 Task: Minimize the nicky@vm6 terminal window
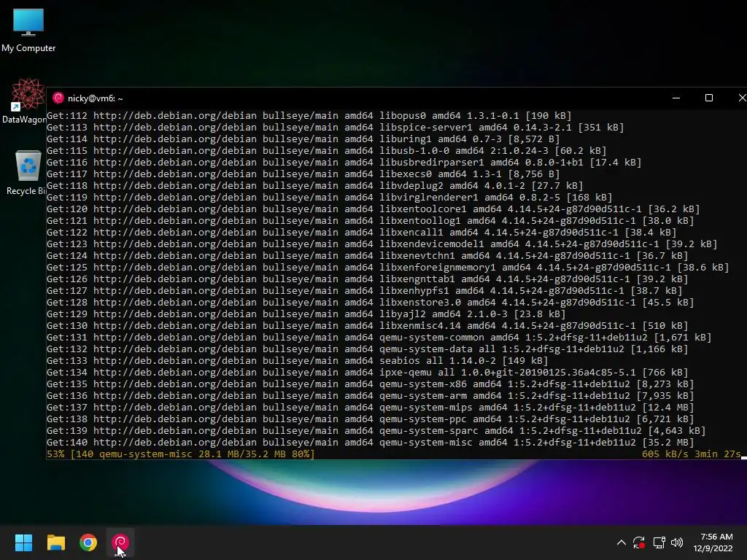(676, 98)
